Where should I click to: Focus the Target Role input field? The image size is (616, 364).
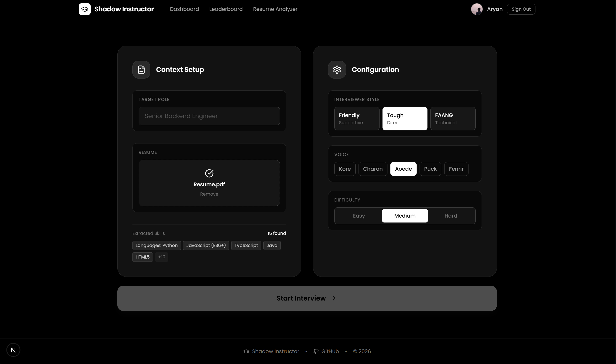(209, 116)
